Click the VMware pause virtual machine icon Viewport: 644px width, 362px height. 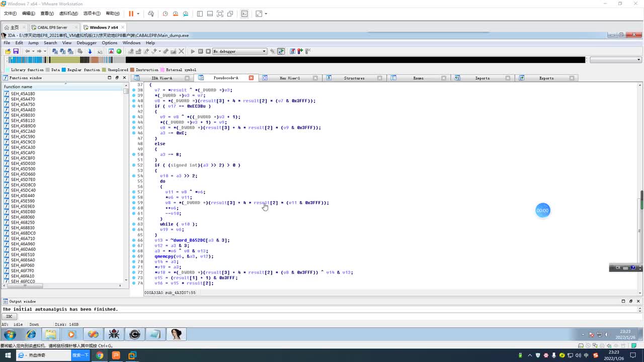(131, 14)
